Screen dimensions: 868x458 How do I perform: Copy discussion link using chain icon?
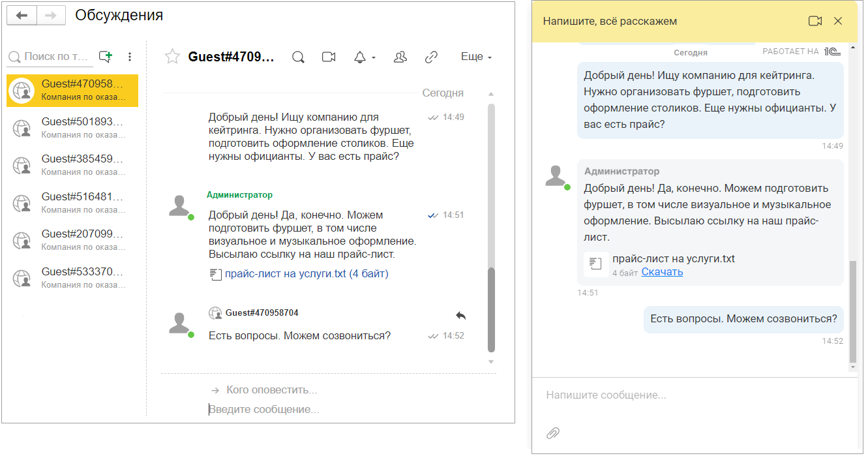coord(431,57)
